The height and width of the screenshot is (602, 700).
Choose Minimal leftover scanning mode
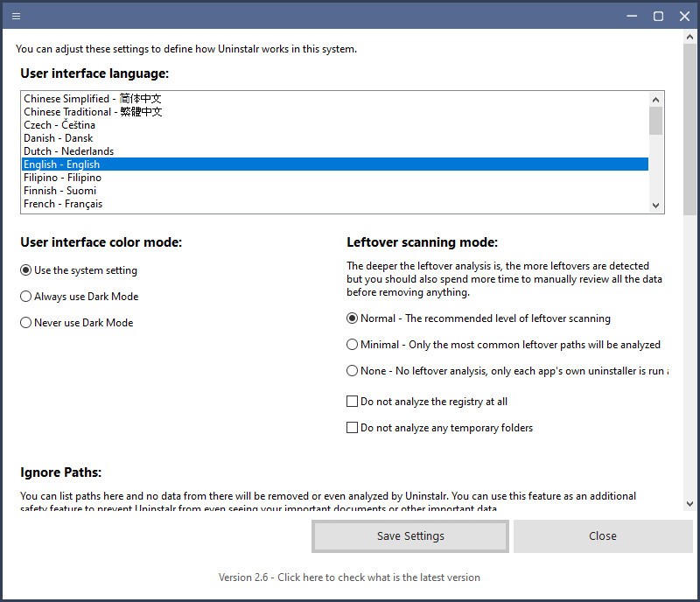point(504,345)
